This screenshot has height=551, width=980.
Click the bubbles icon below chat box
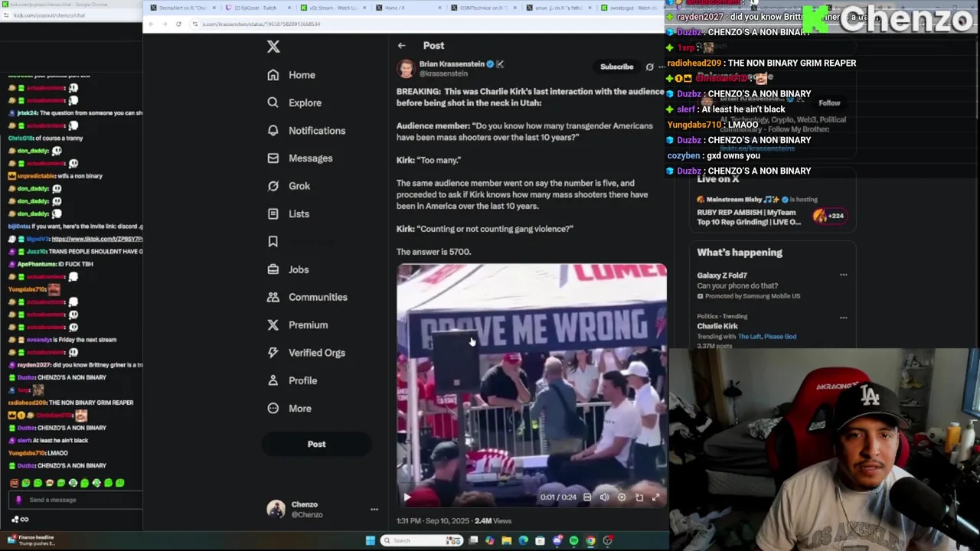coord(15,520)
